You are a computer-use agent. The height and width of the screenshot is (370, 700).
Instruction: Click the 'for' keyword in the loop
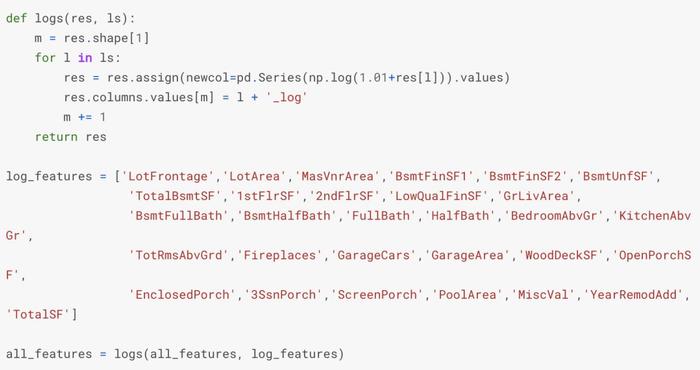pyautogui.click(x=45, y=58)
